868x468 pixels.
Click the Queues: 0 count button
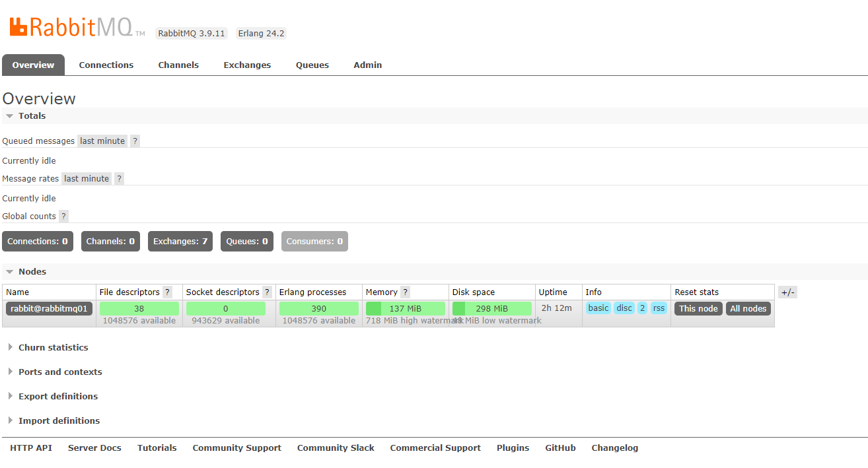pos(247,241)
